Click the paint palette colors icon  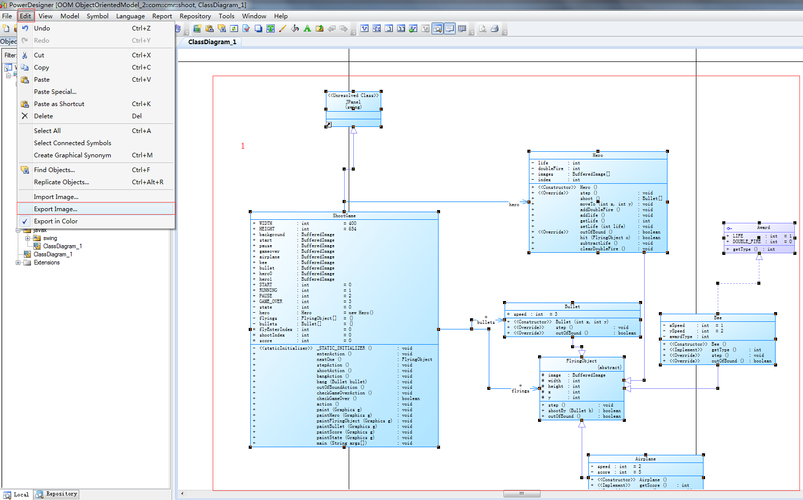coord(295,29)
